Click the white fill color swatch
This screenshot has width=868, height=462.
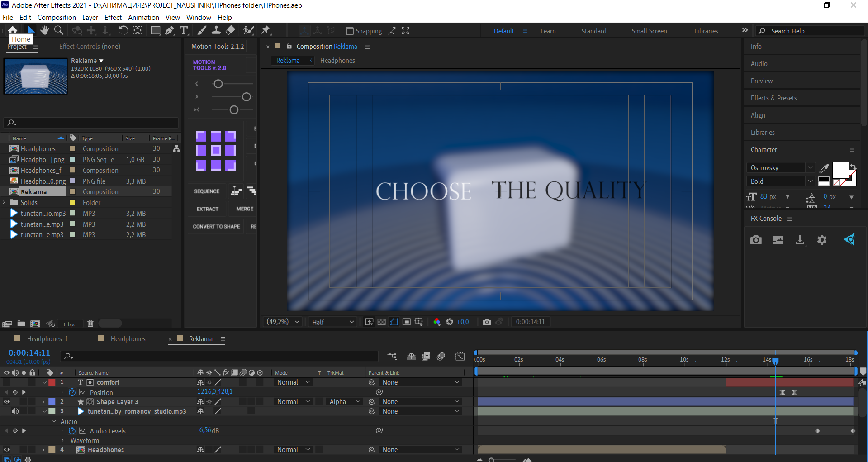(x=840, y=171)
